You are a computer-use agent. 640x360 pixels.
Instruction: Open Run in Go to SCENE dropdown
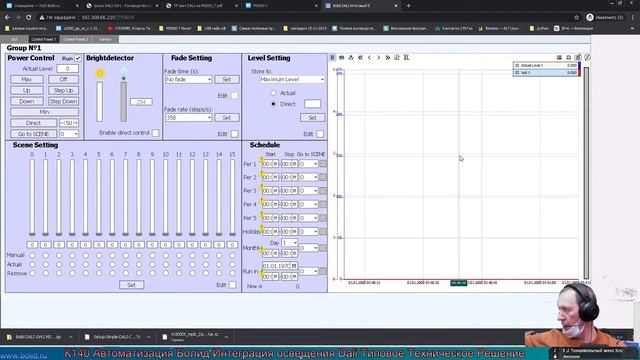click(308, 271)
